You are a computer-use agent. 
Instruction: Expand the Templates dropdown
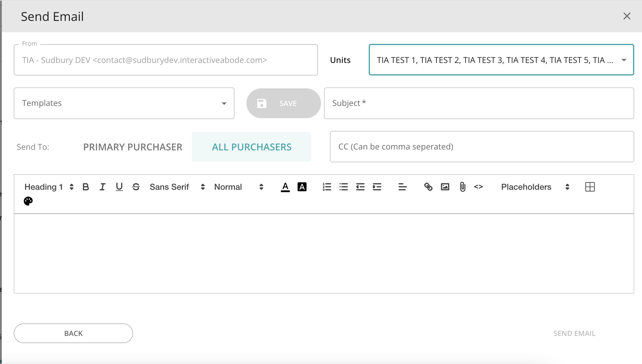tap(124, 103)
